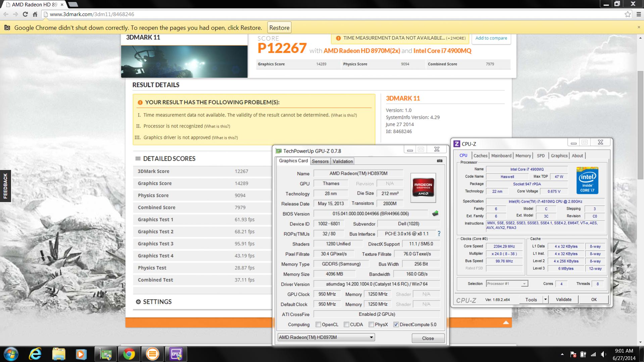644x362 pixels.
Task: Switch to the Validation tab in GPU-Z
Action: tap(343, 161)
